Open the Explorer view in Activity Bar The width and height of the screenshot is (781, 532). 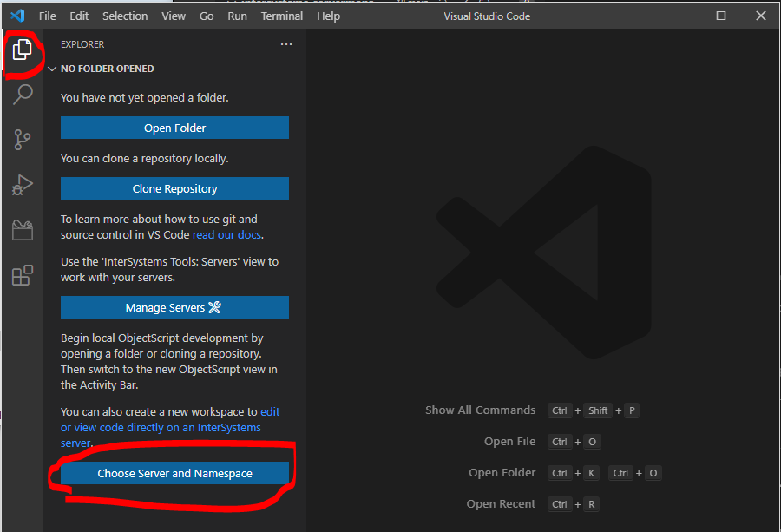pos(22,49)
